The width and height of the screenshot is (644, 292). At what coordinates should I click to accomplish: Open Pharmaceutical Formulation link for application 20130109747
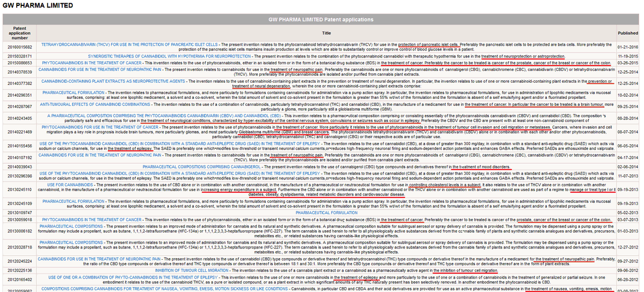coord(326,213)
